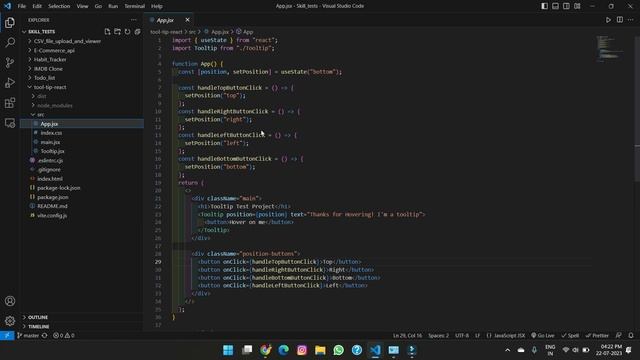This screenshot has width=640, height=360.
Task: Run the code with the play icon
Action: tap(608, 20)
